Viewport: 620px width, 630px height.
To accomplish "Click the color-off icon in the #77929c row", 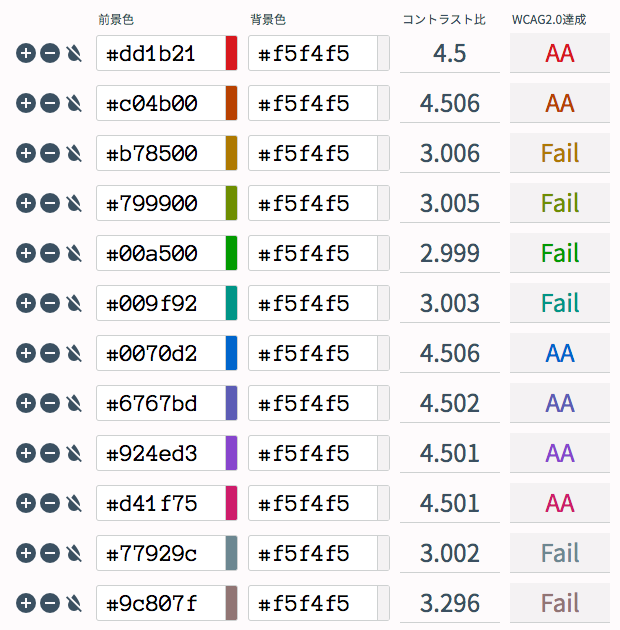I will (74, 553).
